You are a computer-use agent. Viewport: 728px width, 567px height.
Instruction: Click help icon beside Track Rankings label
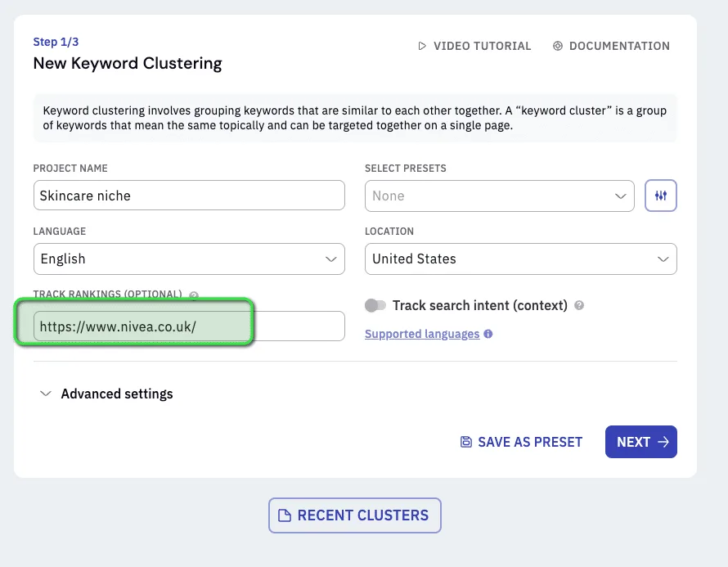click(194, 295)
